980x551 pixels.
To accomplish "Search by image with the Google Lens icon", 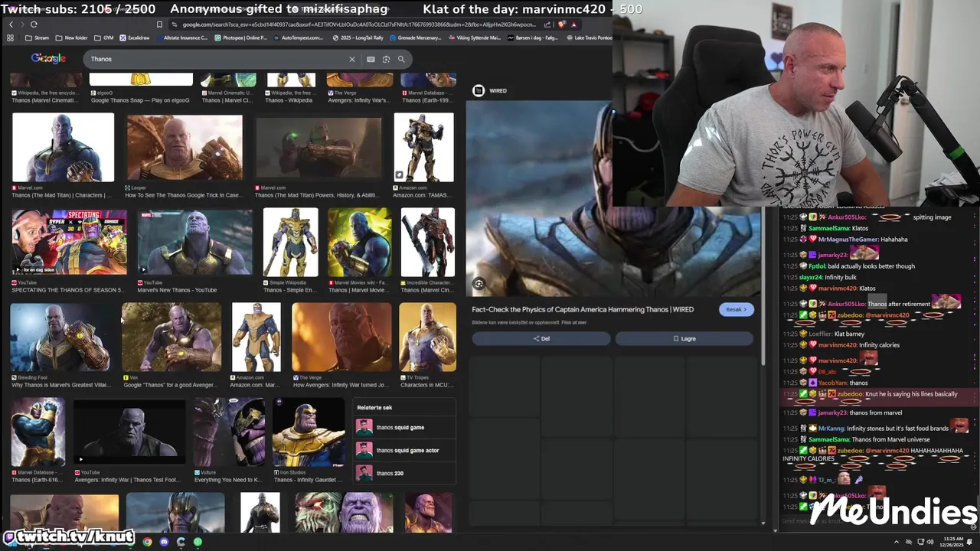I will 386,59.
